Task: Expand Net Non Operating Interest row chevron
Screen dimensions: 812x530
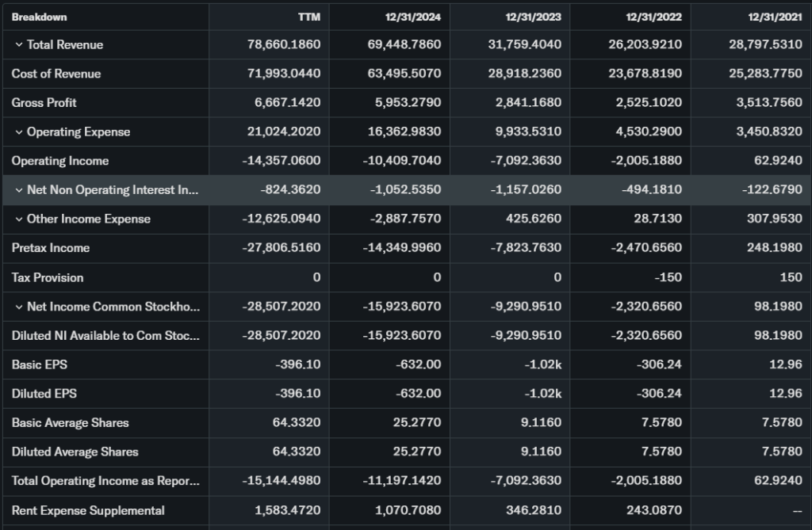Action: click(18, 190)
